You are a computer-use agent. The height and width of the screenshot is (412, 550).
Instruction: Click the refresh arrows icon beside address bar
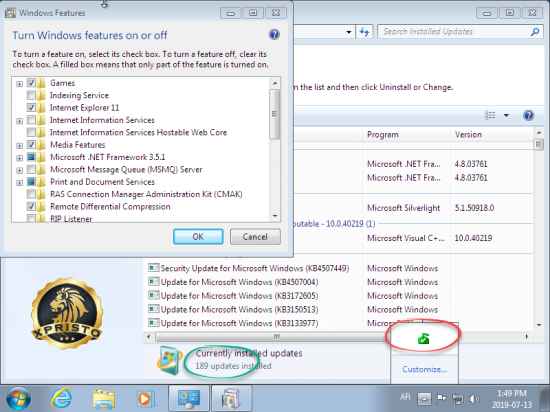(x=364, y=32)
